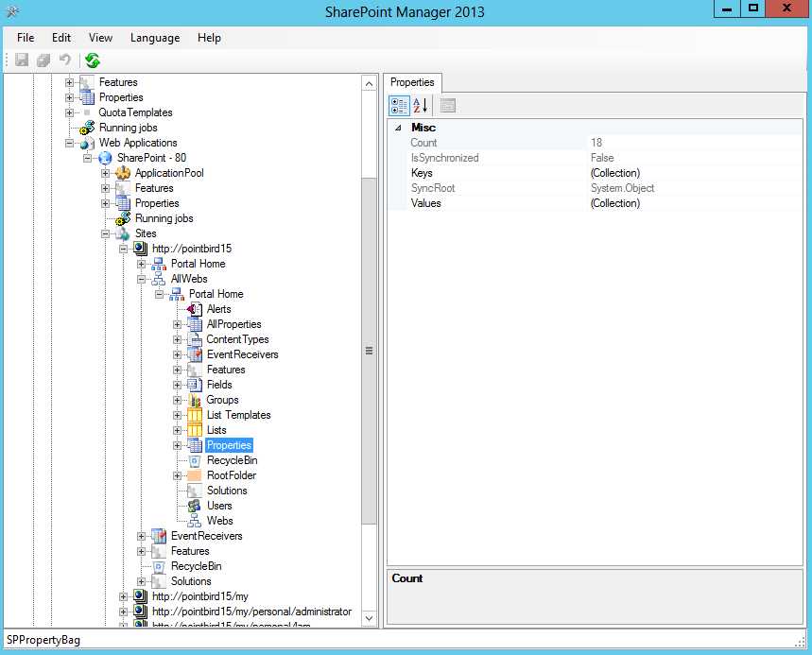Click the Save toolbar icon
This screenshot has width=812, height=655.
pos(22,60)
